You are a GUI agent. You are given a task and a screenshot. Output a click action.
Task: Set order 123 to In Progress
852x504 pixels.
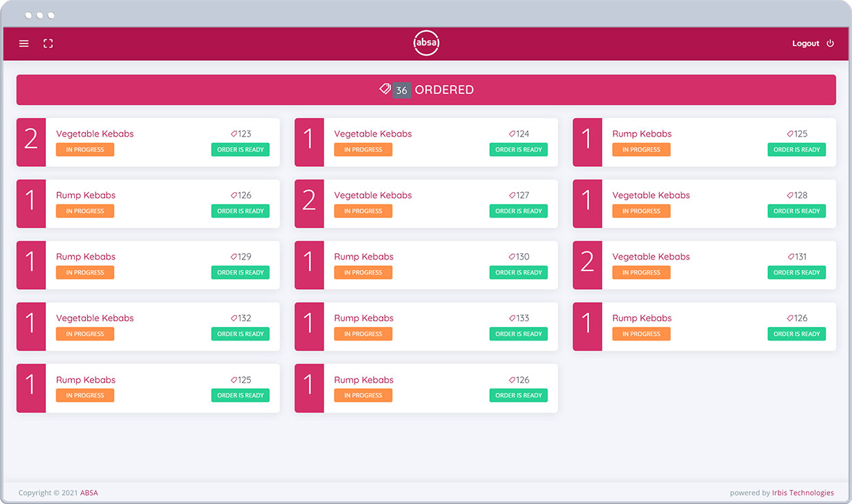pos(85,150)
